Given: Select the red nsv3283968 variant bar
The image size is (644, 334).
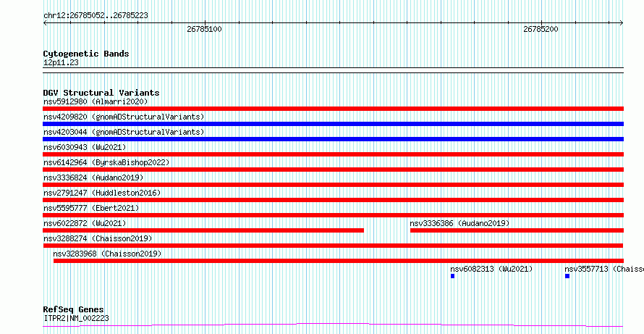Looking at the screenshot, I should 339,261.
